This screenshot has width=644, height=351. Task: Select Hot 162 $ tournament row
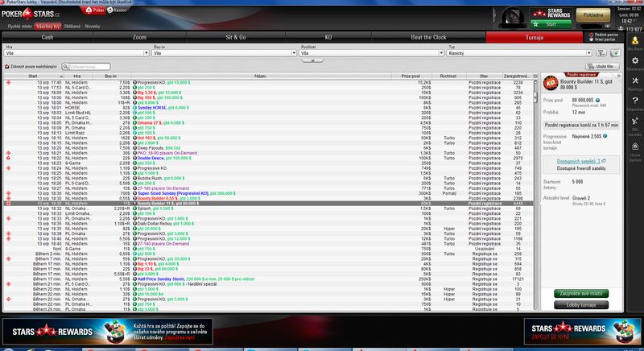pos(268,138)
